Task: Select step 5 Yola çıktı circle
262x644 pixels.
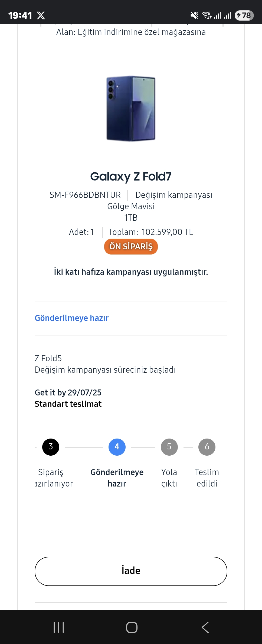Action: coord(169,447)
